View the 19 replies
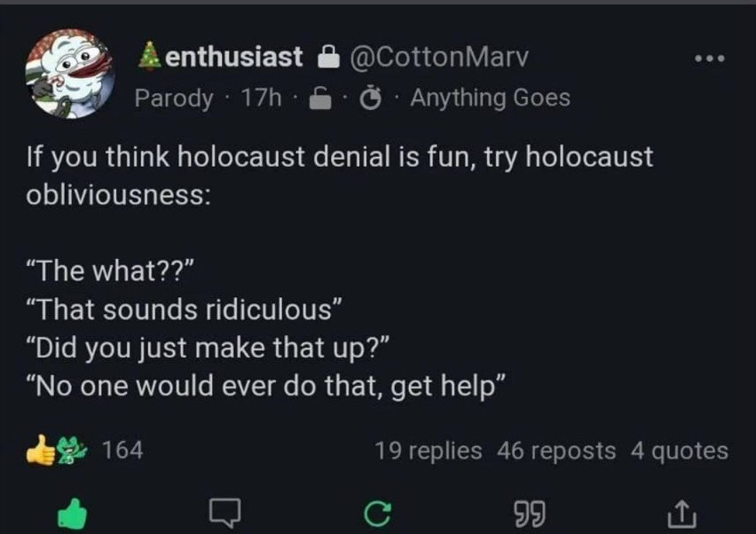 (429, 452)
